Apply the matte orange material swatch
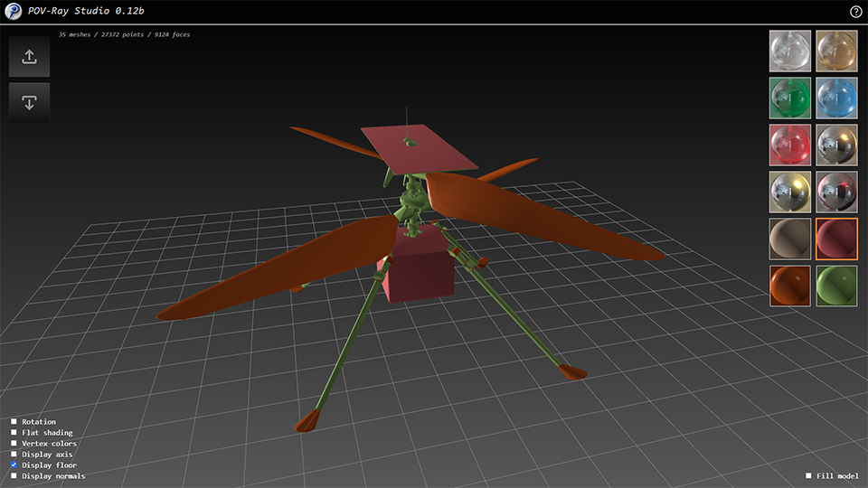Image resolution: width=868 pixels, height=488 pixels. 789,286
